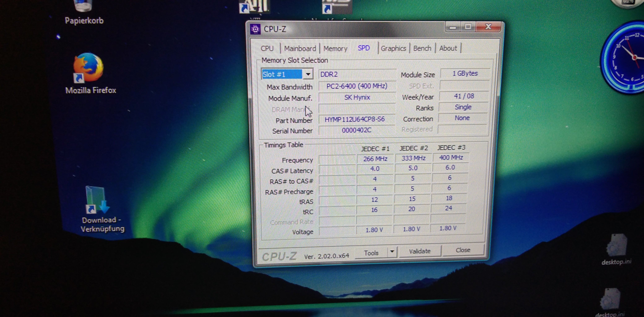644x317 pixels.
Task: Select the SPD tab
Action: (x=364, y=48)
